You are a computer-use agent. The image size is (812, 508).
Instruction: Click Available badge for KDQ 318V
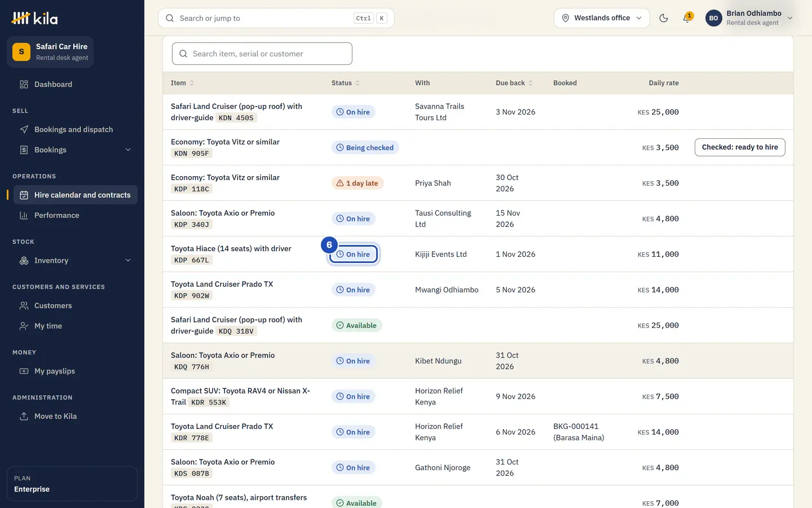(x=356, y=325)
